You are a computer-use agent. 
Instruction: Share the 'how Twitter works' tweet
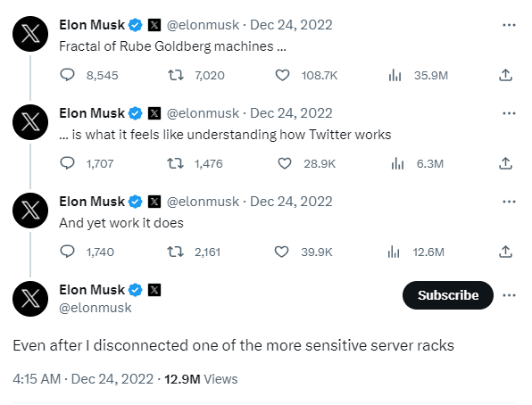(505, 163)
